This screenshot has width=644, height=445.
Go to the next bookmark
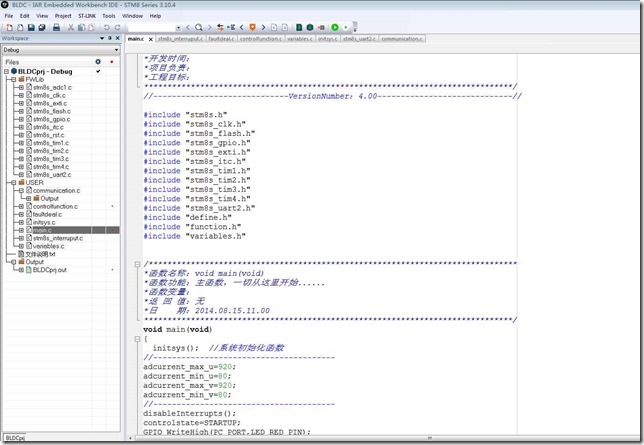point(263,28)
